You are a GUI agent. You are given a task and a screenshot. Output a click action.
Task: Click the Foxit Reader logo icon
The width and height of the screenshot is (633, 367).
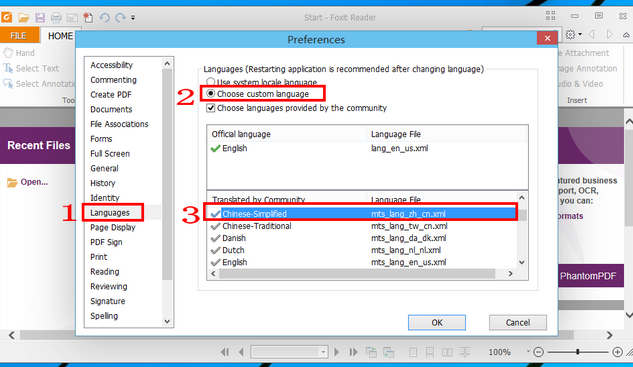(7, 17)
